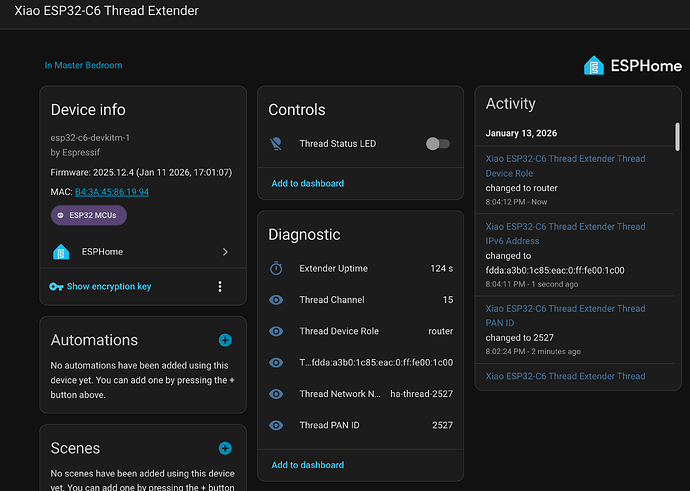The image size is (690, 491).
Task: Click the Thread Device Role eye icon
Action: [277, 331]
